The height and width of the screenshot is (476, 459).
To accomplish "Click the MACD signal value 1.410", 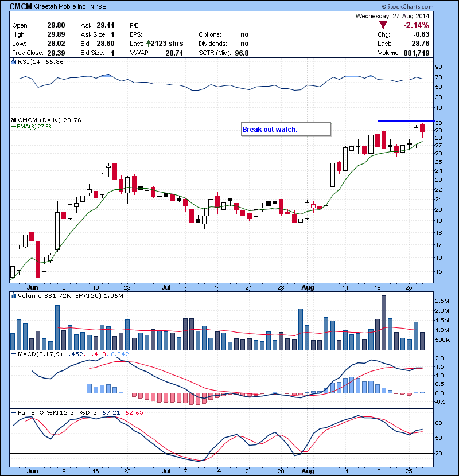I will coord(97,354).
